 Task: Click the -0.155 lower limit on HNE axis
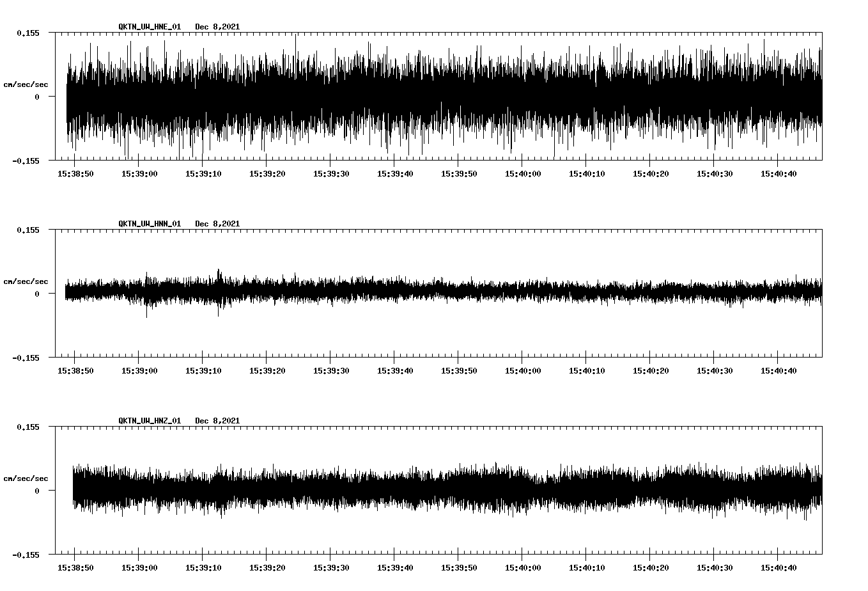pyautogui.click(x=26, y=161)
